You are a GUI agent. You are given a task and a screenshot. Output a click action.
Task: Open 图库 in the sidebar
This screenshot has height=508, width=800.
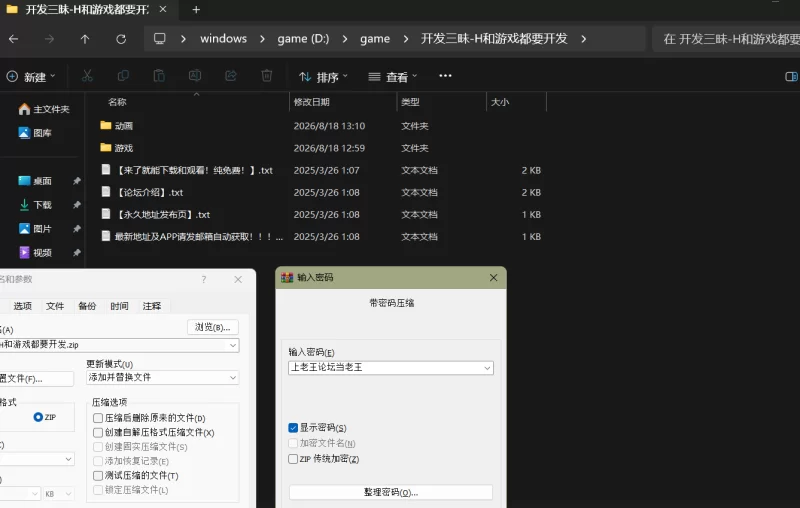(x=35, y=133)
